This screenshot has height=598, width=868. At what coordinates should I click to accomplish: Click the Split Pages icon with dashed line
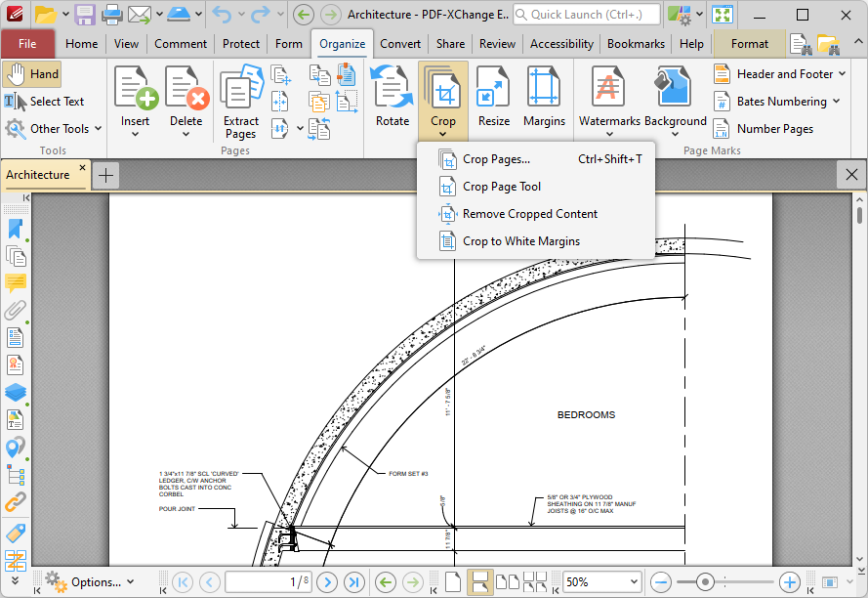pyautogui.click(x=280, y=102)
